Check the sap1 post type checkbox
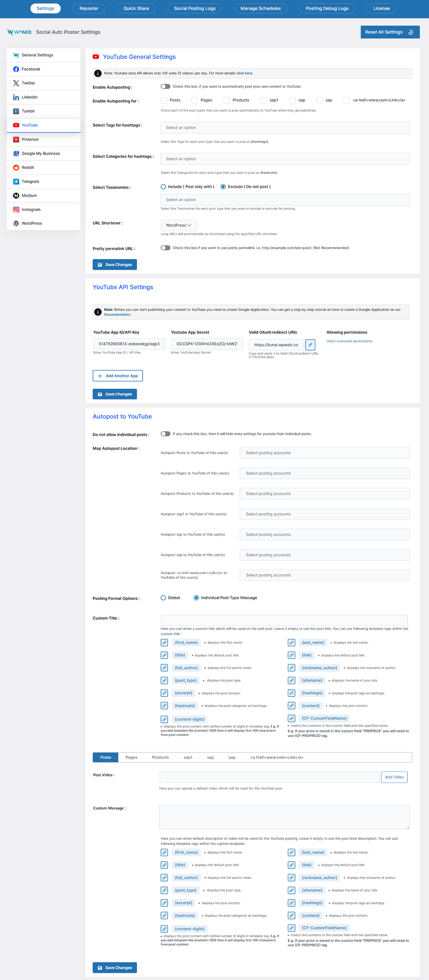This screenshot has width=429, height=980. click(263, 100)
